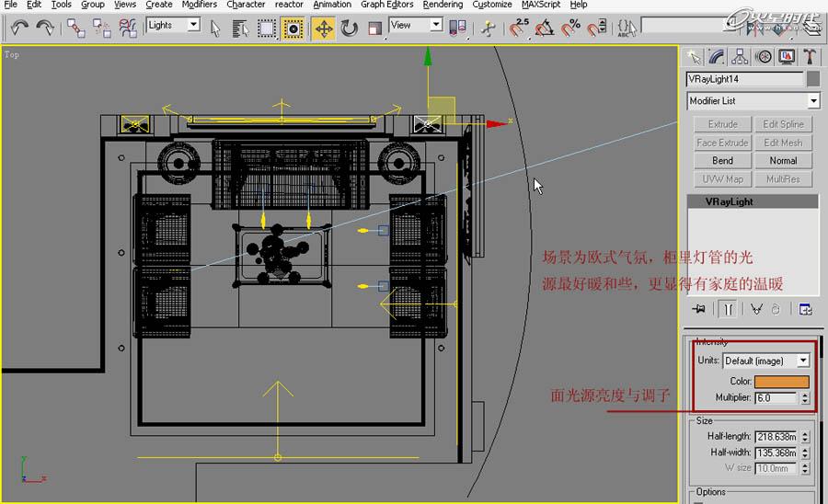Switch to the Motion command panel
This screenshot has width=828, height=504.
tap(763, 56)
